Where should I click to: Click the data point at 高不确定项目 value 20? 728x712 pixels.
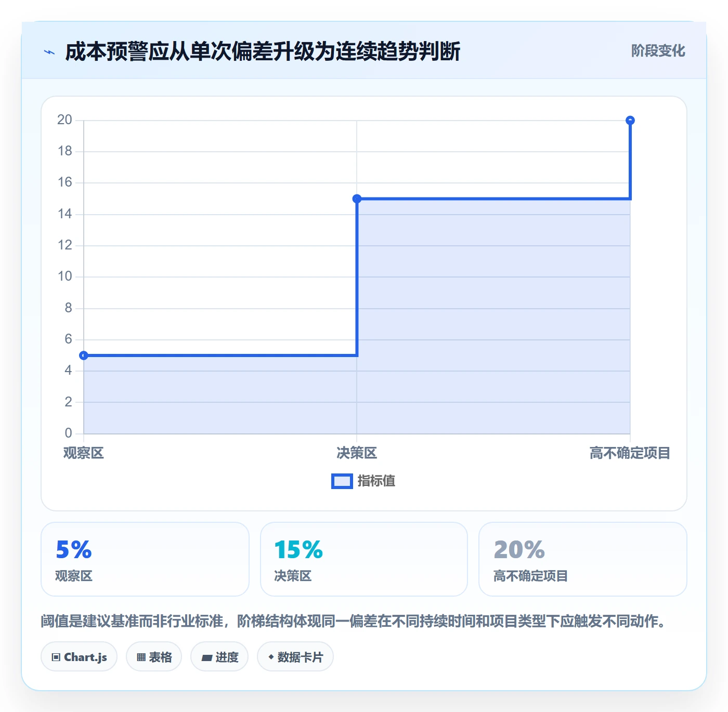pyautogui.click(x=630, y=121)
